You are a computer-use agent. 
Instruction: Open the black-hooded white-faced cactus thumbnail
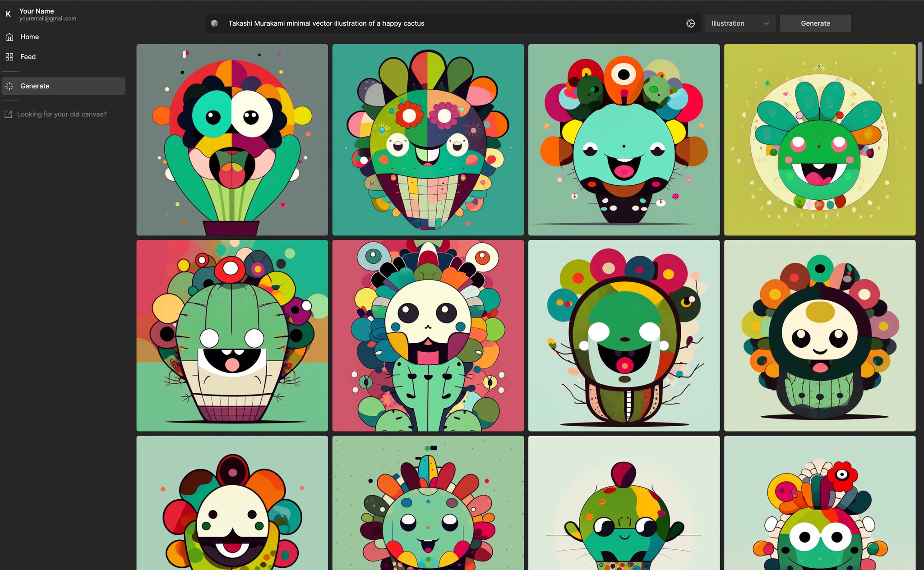pos(820,336)
